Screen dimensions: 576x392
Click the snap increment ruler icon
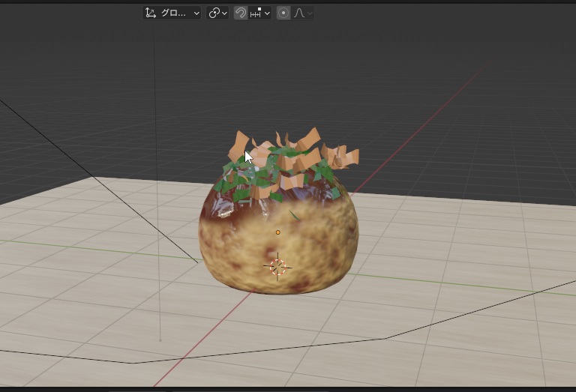click(256, 13)
